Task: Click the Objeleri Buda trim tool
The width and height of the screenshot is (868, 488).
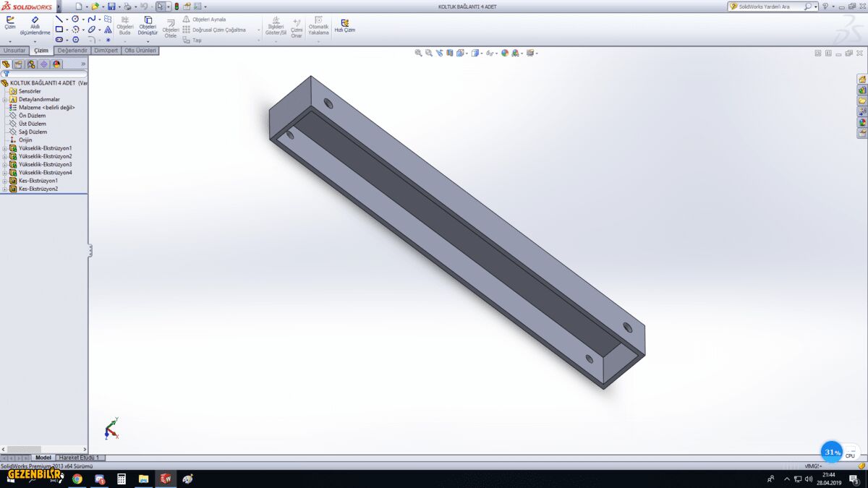Action: [x=125, y=25]
